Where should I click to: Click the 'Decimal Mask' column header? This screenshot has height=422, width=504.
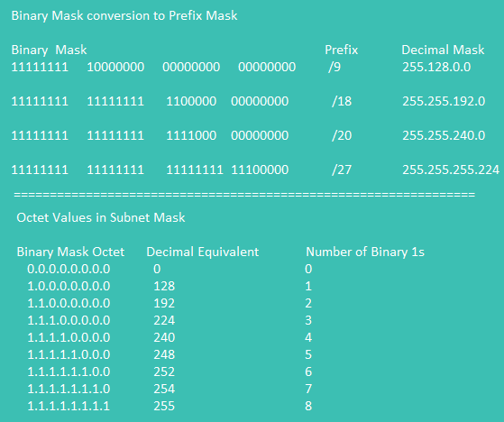[443, 50]
